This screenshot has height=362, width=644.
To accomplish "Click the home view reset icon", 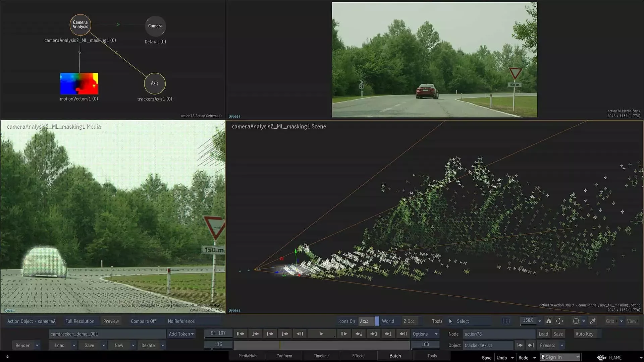I will pyautogui.click(x=549, y=321).
